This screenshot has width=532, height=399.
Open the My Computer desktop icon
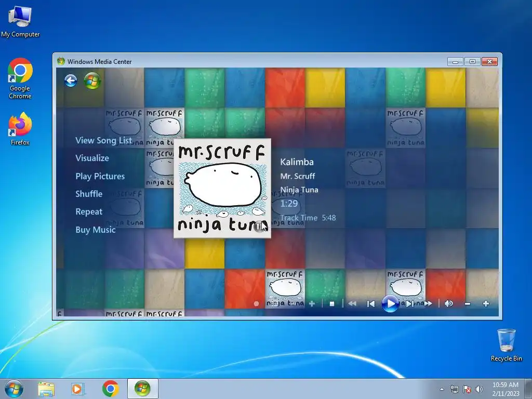point(20,21)
